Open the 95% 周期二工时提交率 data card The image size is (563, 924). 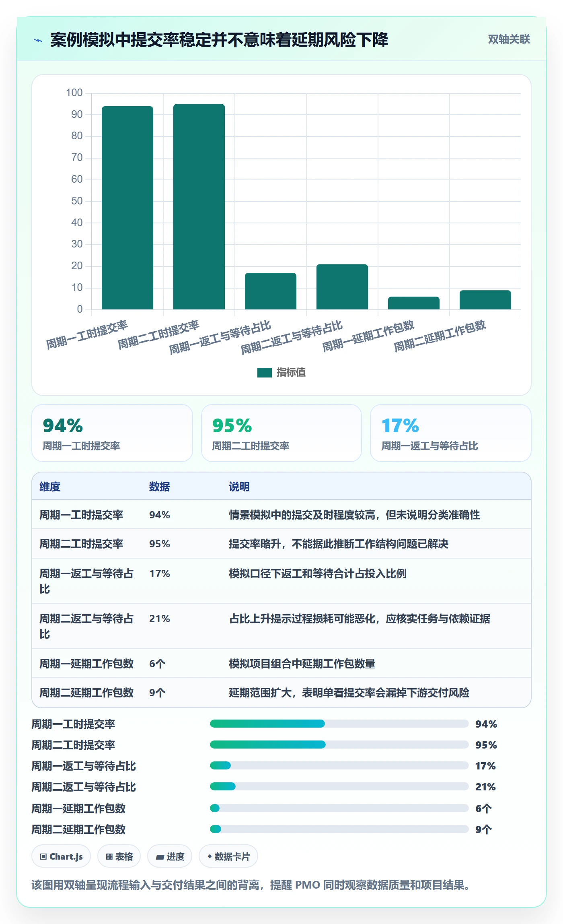(281, 433)
